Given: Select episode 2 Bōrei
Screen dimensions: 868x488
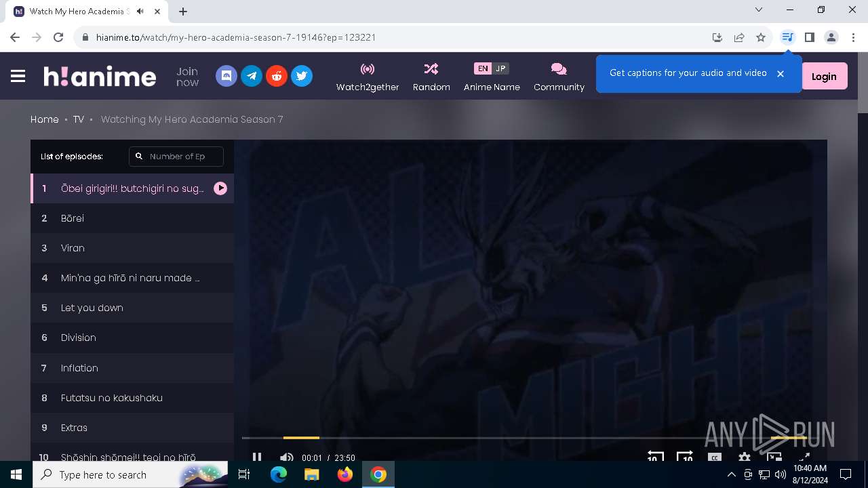Looking at the screenshot, I should (x=132, y=218).
